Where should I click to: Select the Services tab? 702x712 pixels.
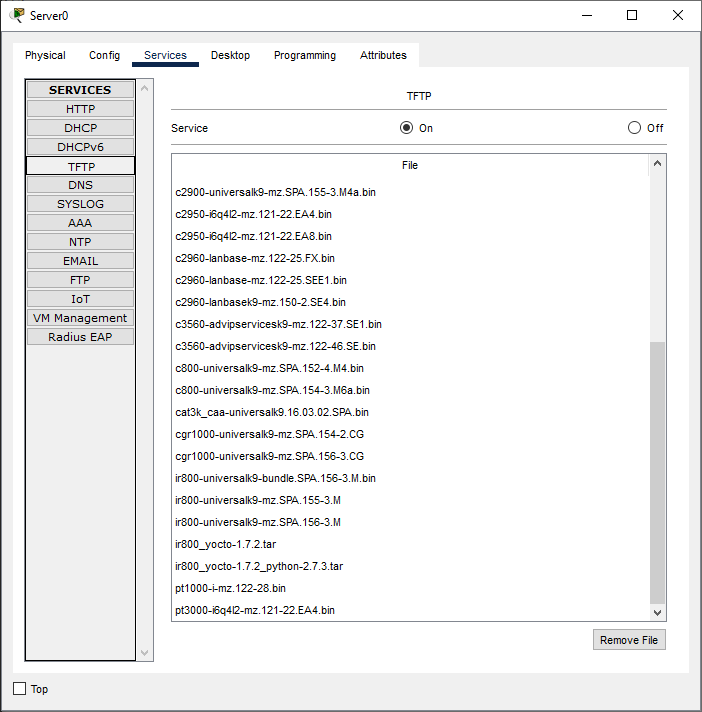(165, 55)
